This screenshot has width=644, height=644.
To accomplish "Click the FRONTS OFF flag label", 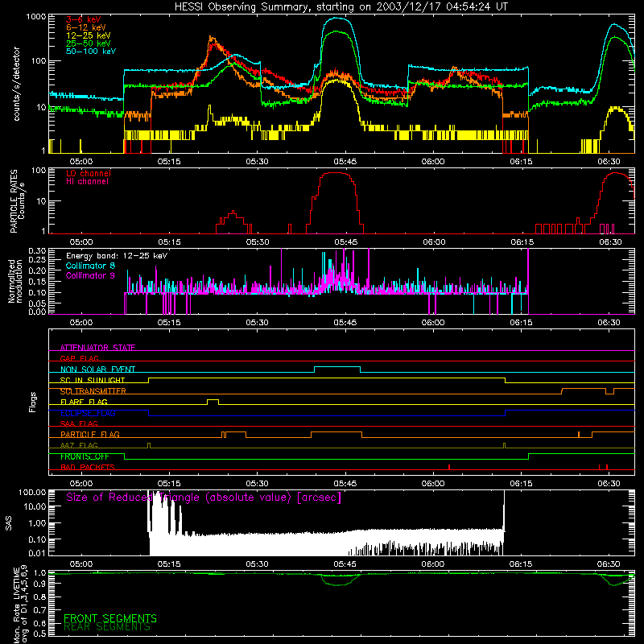I will tap(85, 456).
